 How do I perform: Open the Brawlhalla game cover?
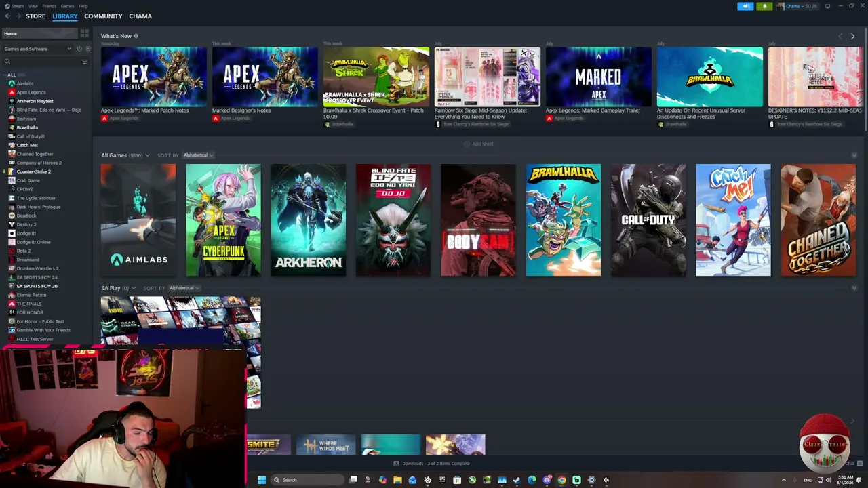click(564, 220)
